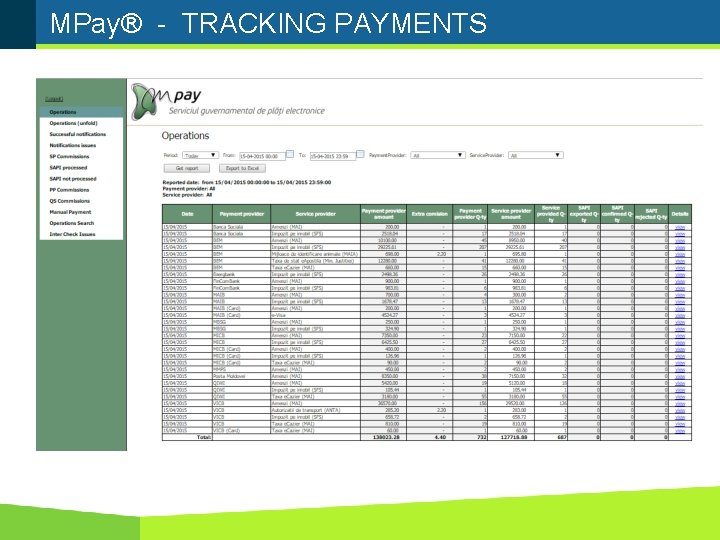
Task: Click the 'Total:' label in the table footer
Action: point(204,438)
